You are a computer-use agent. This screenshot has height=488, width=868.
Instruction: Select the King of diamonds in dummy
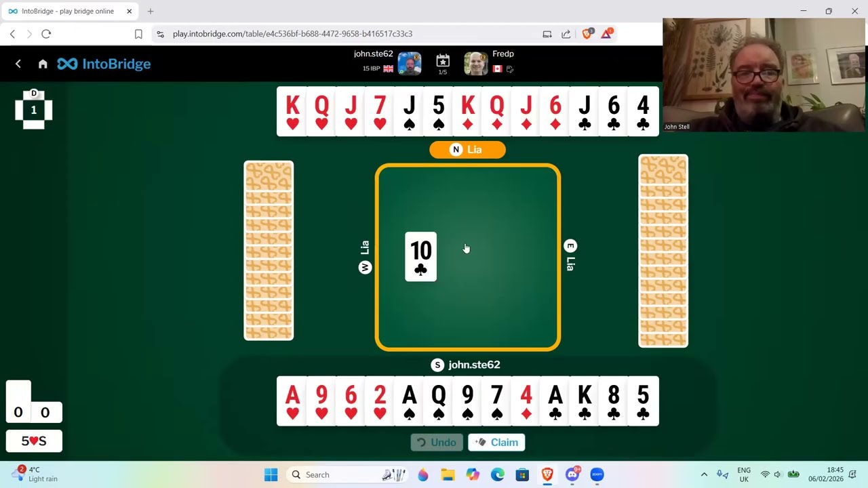click(467, 112)
